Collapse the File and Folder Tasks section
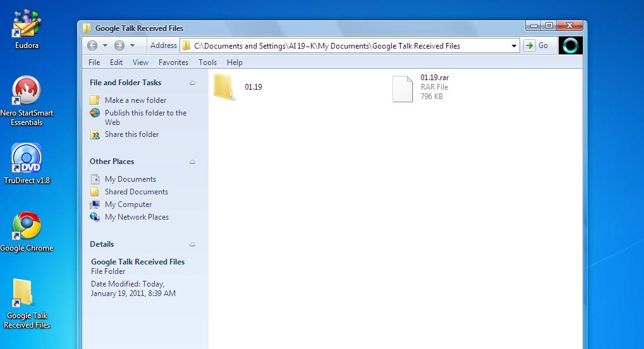This screenshot has width=644, height=349. tap(192, 83)
